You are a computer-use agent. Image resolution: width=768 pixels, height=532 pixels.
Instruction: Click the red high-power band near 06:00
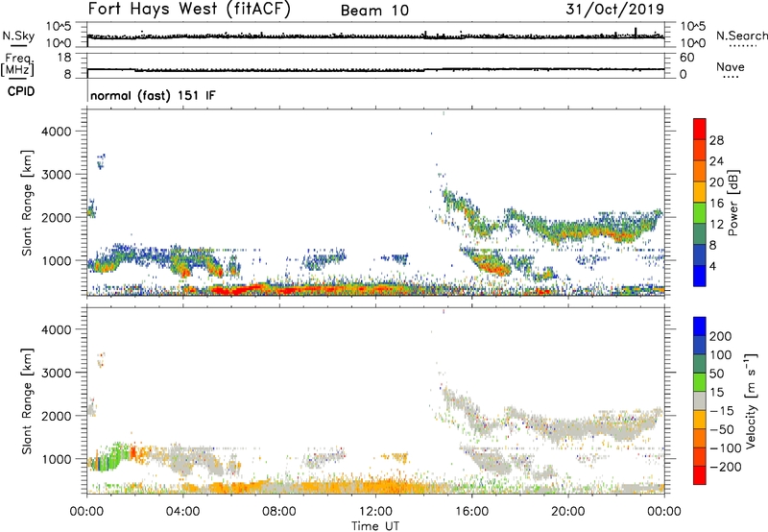[x=234, y=291]
